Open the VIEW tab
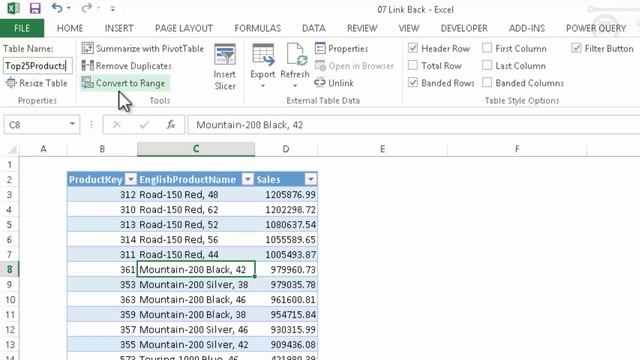 409,28
